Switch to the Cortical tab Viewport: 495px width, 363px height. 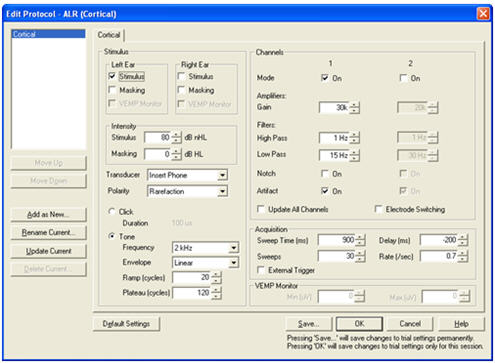109,35
